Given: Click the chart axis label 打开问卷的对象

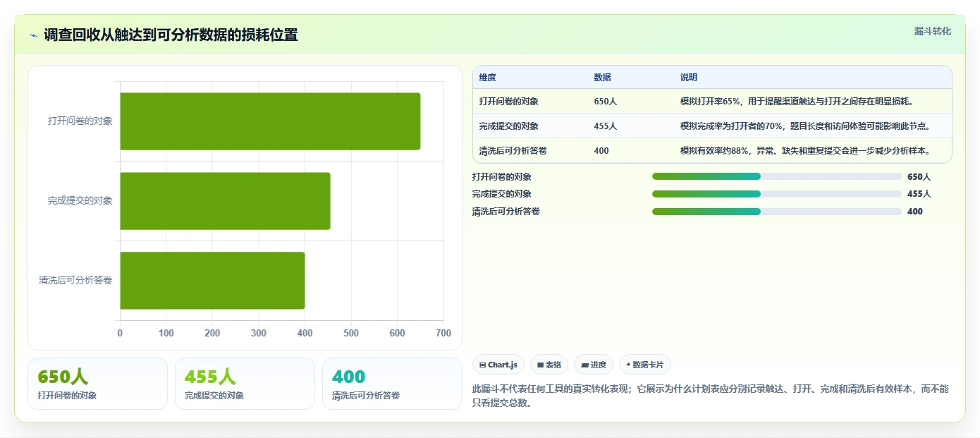Looking at the screenshot, I should (80, 121).
